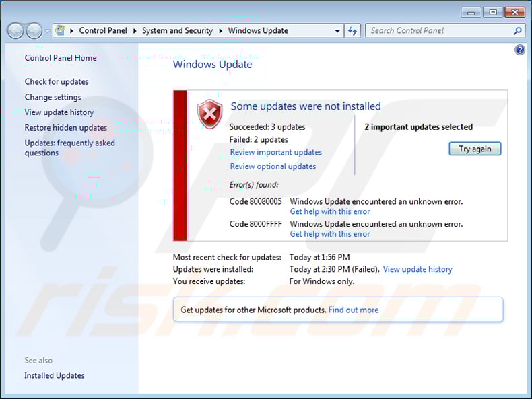
Task: Open View update history in sidebar
Action: (x=59, y=112)
